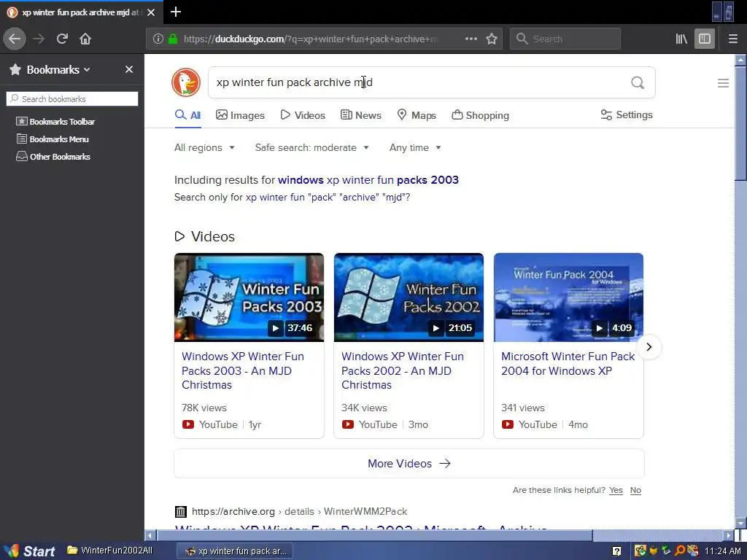The image size is (747, 560).
Task: Switch to the Shopping tab
Action: (x=480, y=115)
